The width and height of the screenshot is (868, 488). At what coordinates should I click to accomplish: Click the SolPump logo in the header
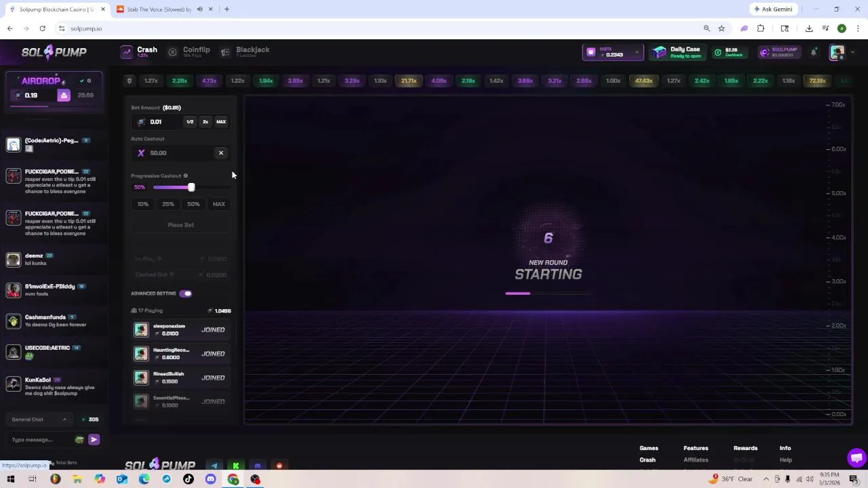pyautogui.click(x=54, y=52)
